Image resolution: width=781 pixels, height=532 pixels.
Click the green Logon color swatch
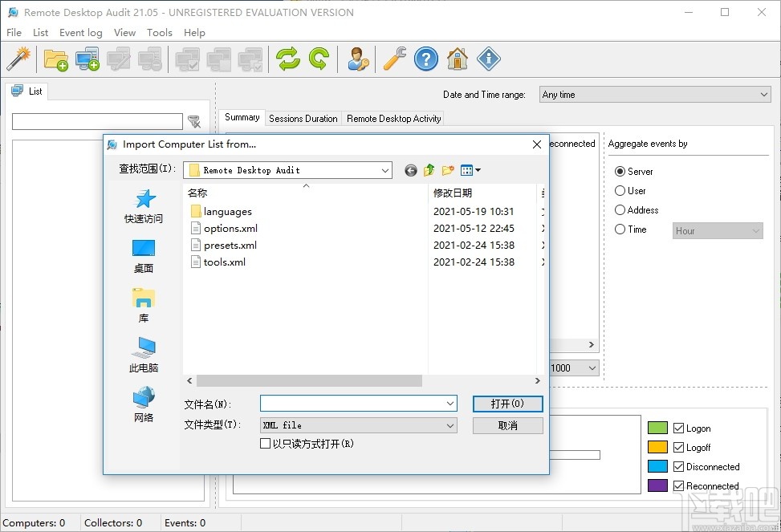(658, 428)
